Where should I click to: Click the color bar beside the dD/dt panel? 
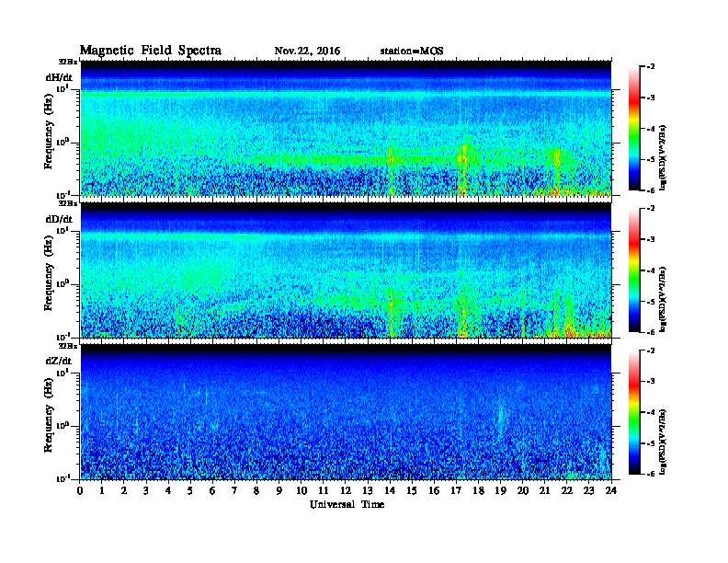(x=633, y=270)
